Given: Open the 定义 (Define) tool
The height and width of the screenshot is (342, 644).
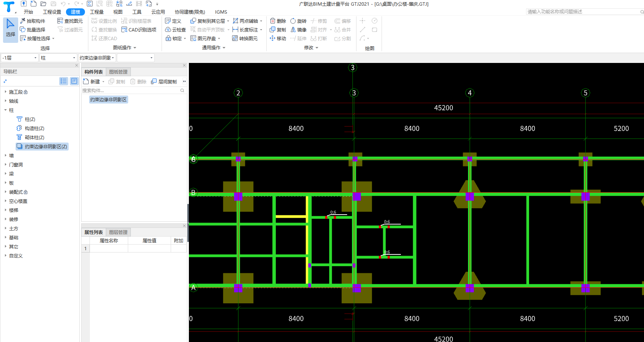Looking at the screenshot, I should tap(173, 21).
